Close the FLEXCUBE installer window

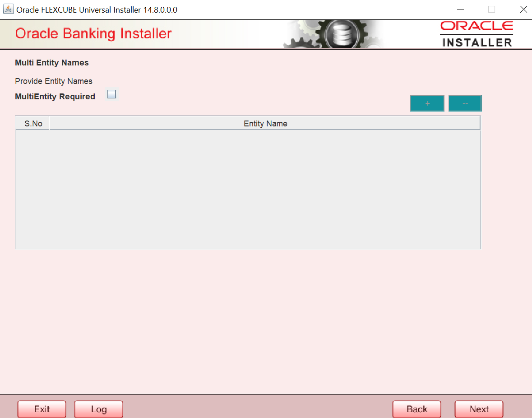pos(523,9)
